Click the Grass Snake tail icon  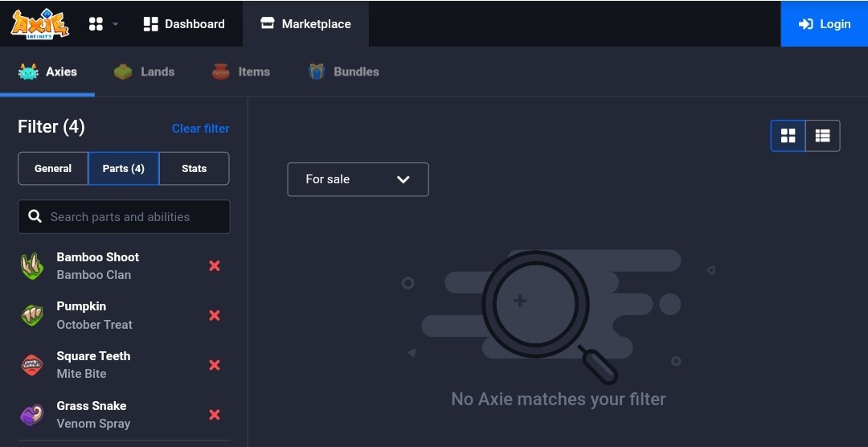(31, 415)
